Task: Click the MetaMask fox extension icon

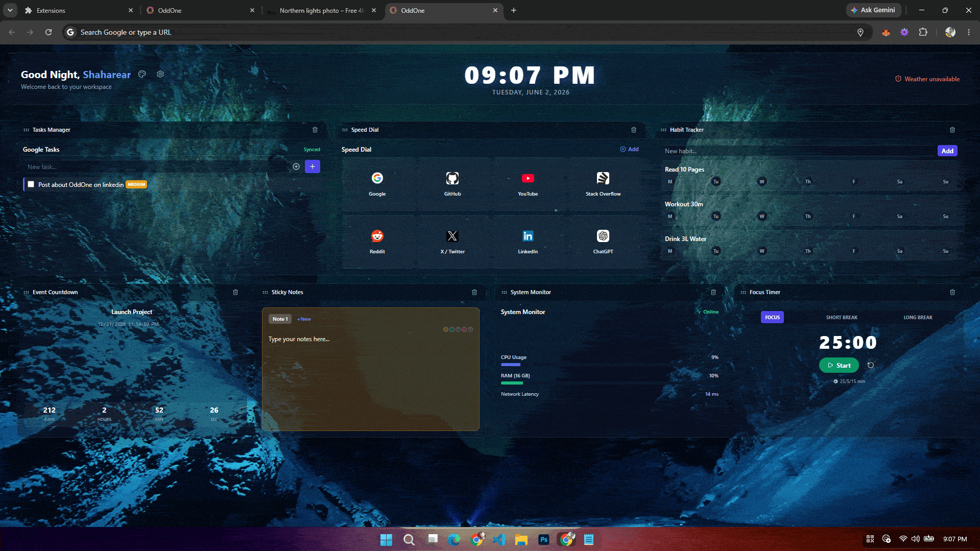Action: click(886, 32)
